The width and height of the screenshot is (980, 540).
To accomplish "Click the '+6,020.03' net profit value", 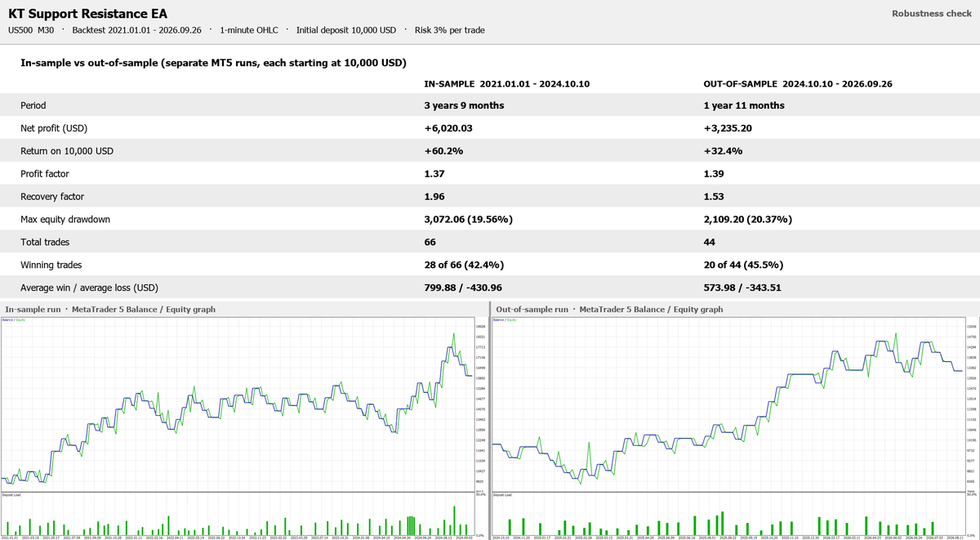I will 448,128.
